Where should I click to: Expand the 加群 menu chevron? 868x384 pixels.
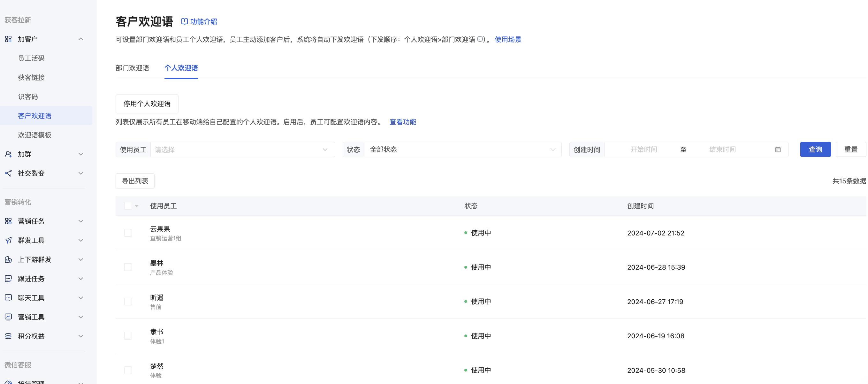(81, 154)
